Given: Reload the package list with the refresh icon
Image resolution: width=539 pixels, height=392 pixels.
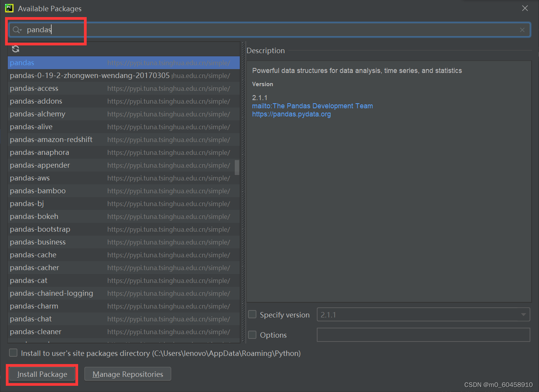Looking at the screenshot, I should click(16, 49).
